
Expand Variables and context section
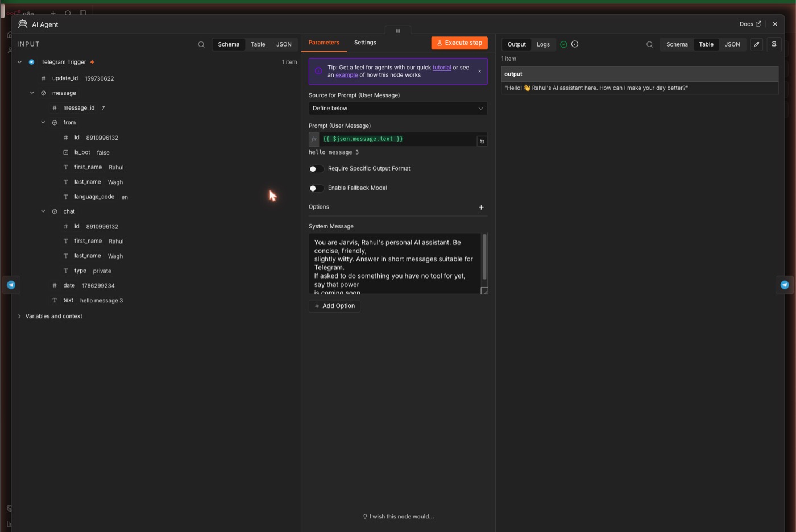pos(19,316)
